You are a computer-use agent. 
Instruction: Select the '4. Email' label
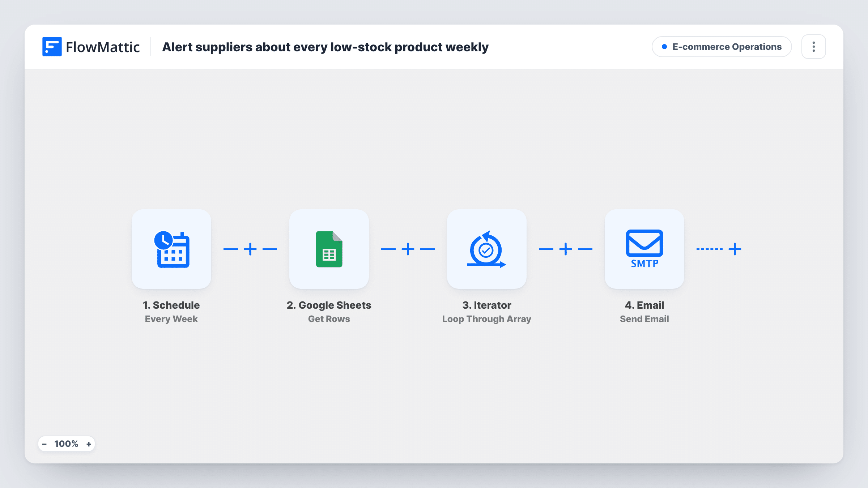(644, 305)
